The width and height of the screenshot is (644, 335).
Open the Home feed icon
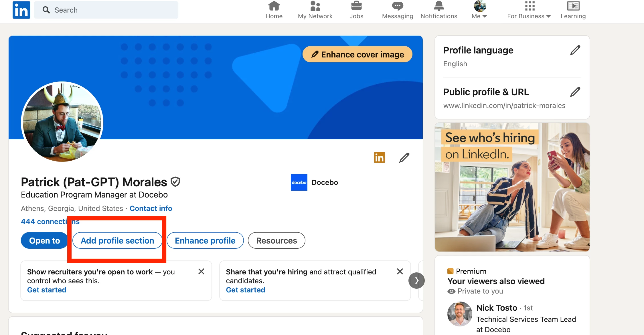[x=274, y=6]
